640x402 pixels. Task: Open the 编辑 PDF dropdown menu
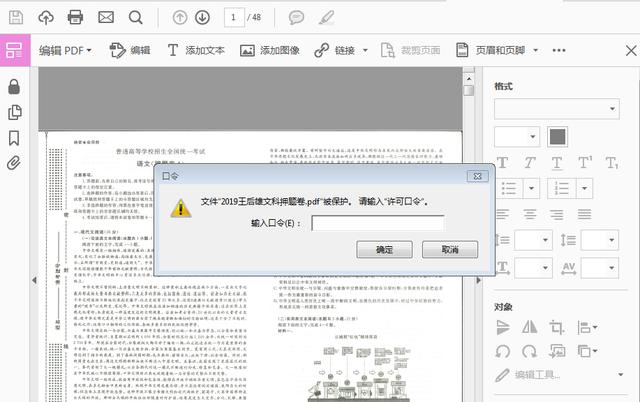[x=65, y=51]
